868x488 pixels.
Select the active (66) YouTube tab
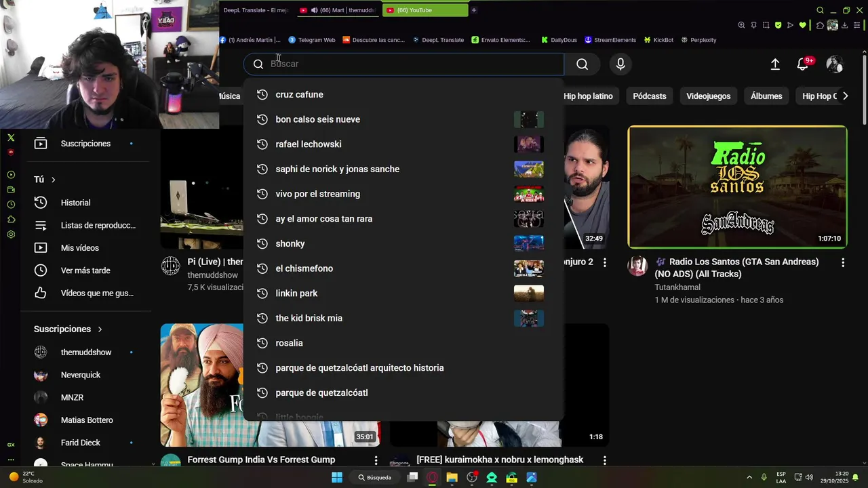pos(425,10)
